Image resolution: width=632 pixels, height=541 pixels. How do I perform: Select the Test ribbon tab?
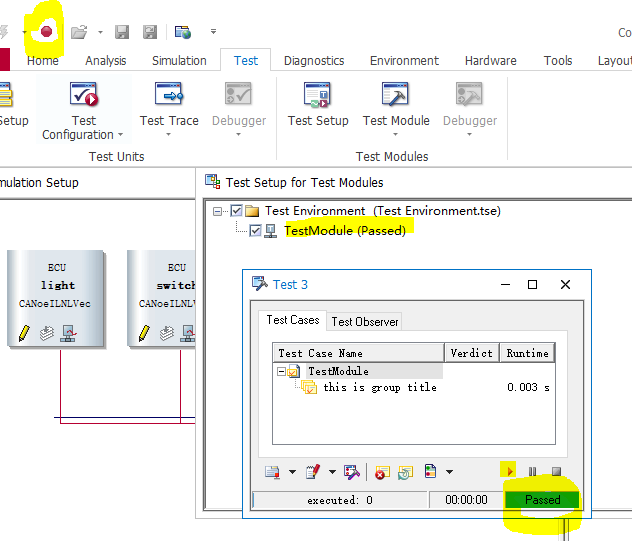(246, 61)
